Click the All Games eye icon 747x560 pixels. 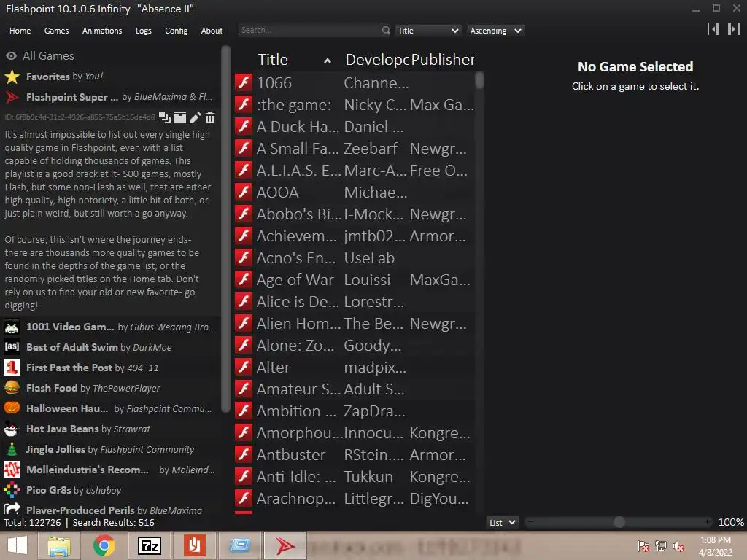pos(12,55)
